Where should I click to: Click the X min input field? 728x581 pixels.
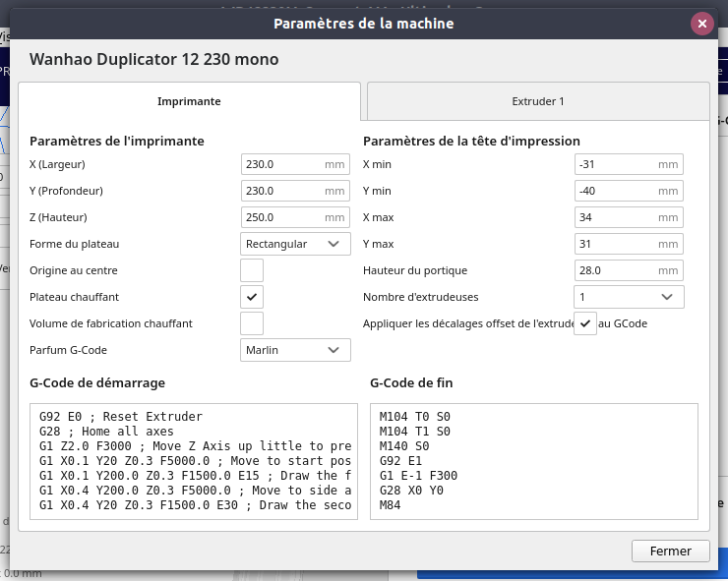pyautogui.click(x=629, y=164)
